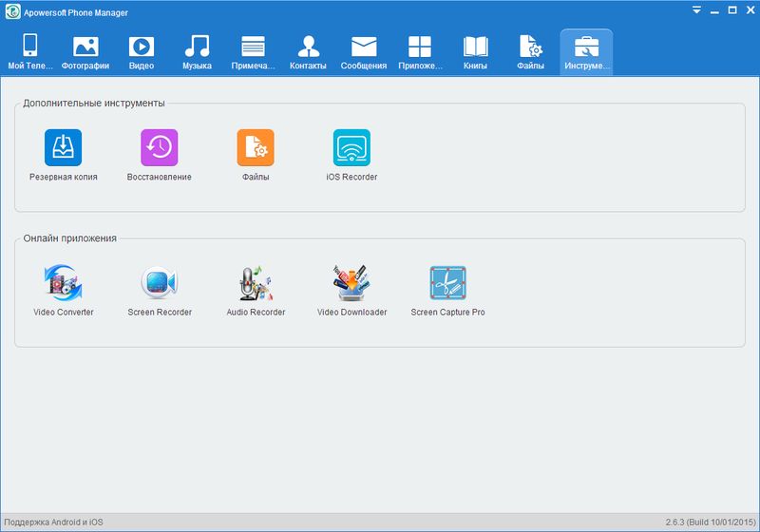The image size is (760, 532).
Task: Open the title bar dropdown menu arrow
Action: [696, 9]
